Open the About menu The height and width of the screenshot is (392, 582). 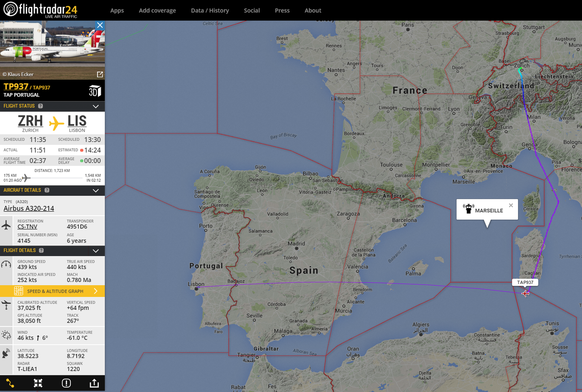(x=313, y=10)
